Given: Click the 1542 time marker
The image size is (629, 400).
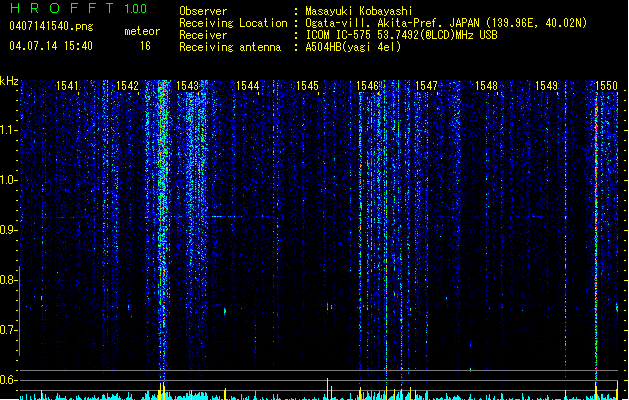Looking at the screenshot, I should point(127,86).
